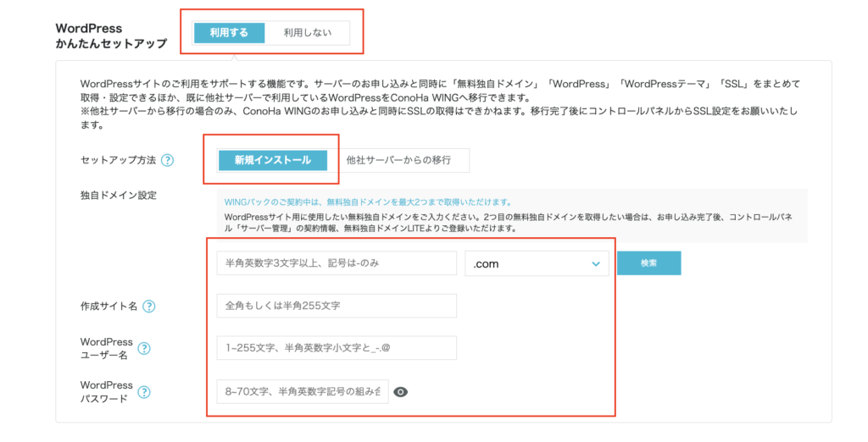
Task: Open help icon for セットアップ方法
Action: (x=167, y=160)
